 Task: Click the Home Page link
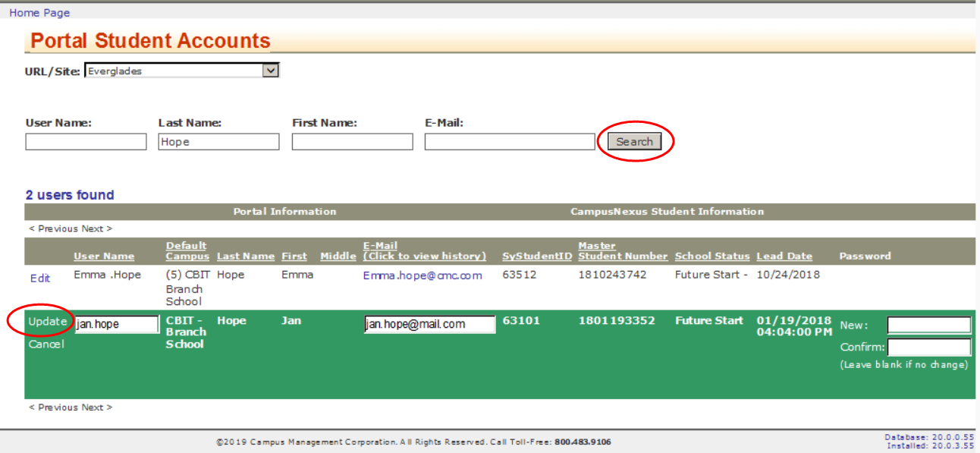click(39, 13)
